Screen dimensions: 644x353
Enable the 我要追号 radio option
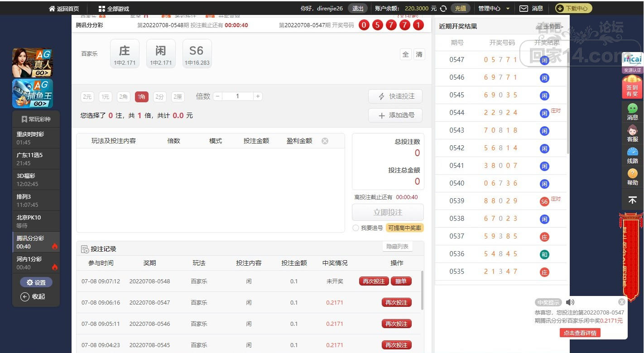tap(356, 228)
